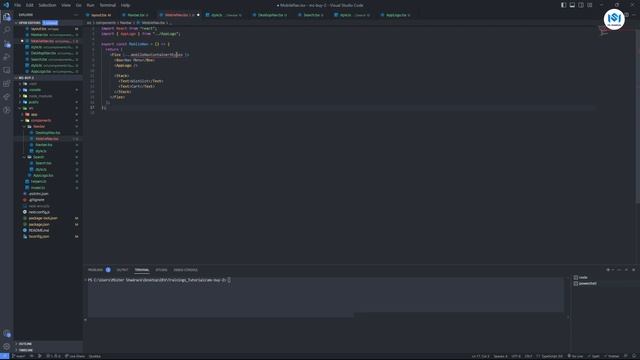This screenshot has width=640, height=360.
Task: Open README.md in the file tree
Action: coord(39,230)
